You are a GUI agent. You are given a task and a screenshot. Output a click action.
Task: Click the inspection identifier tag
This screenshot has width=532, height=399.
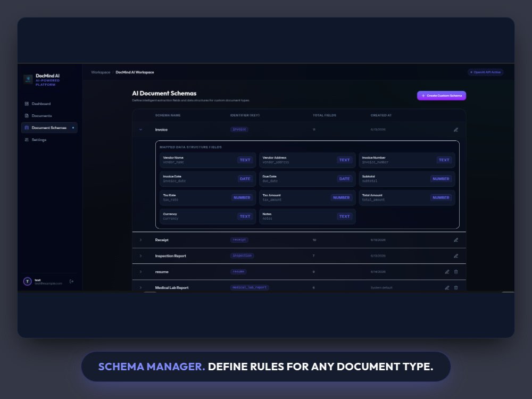(242, 256)
